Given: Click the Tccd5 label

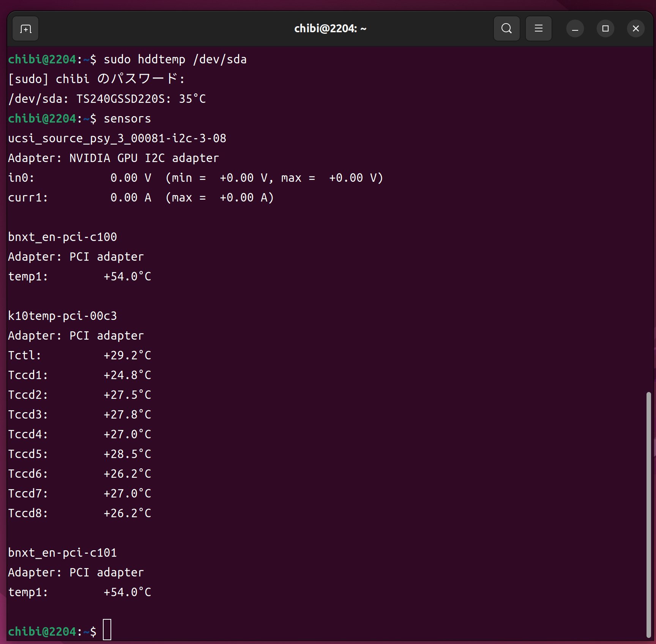Looking at the screenshot, I should point(28,454).
